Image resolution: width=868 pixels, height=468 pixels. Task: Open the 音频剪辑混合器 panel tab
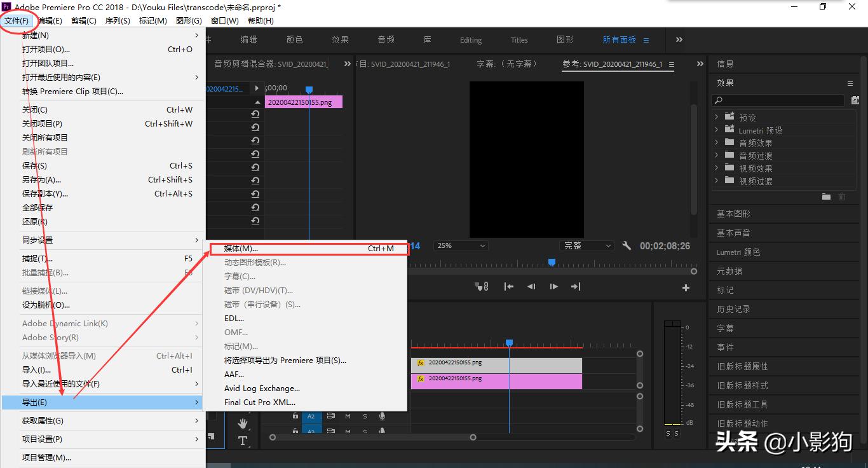point(271,64)
